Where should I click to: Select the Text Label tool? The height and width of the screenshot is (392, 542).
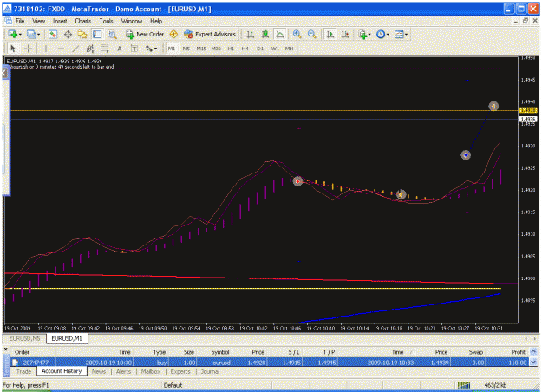point(134,49)
